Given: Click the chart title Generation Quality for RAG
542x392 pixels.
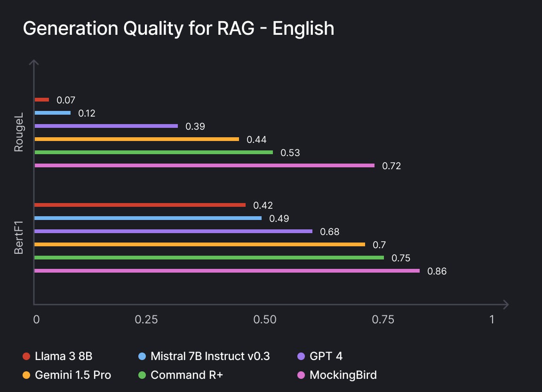Looking at the screenshot, I should click(178, 29).
